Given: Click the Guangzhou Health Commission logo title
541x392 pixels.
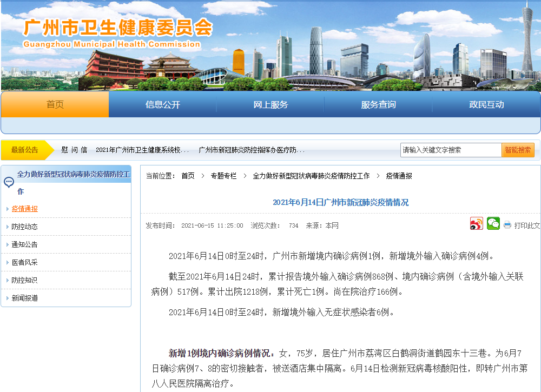Looking at the screenshot, I should 118,28.
